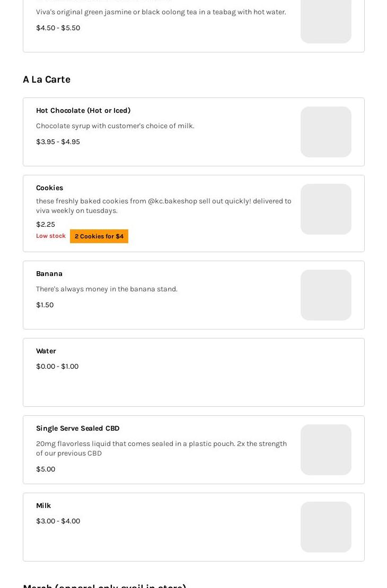Select the Cookies item title
This screenshot has height=588, width=387.
click(x=49, y=188)
